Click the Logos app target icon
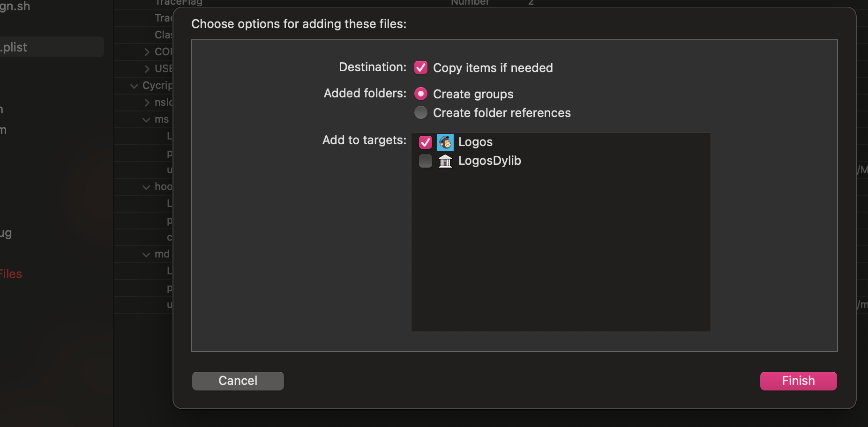 coord(445,142)
